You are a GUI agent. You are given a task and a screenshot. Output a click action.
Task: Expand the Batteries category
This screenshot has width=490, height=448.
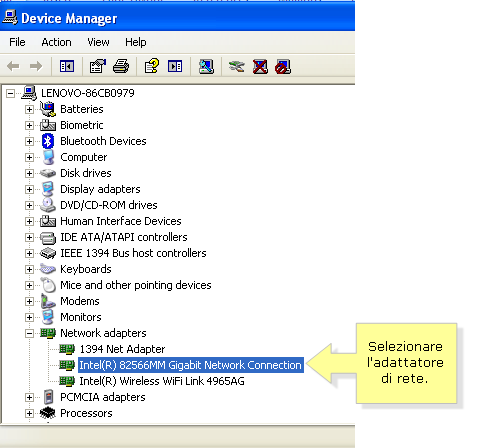(x=29, y=109)
